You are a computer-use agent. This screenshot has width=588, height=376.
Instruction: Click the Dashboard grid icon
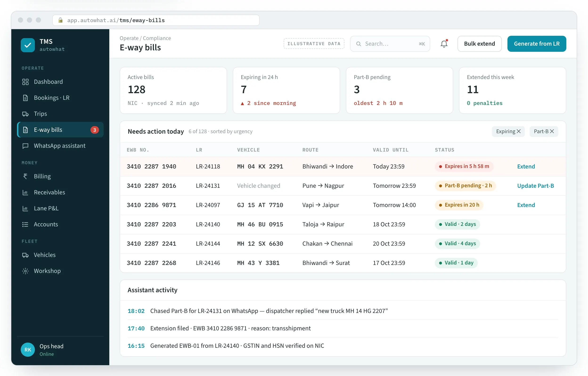pyautogui.click(x=25, y=82)
